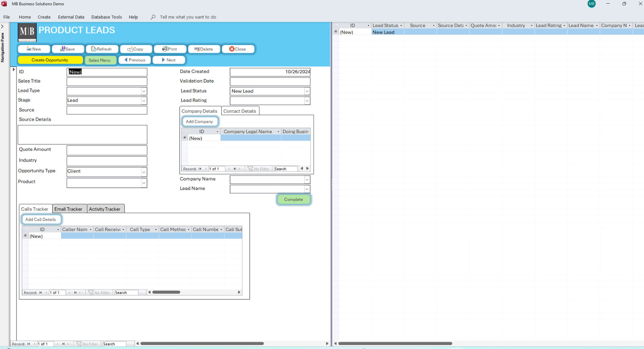Click the green Complete button
The height and width of the screenshot is (349, 644).
tap(293, 199)
